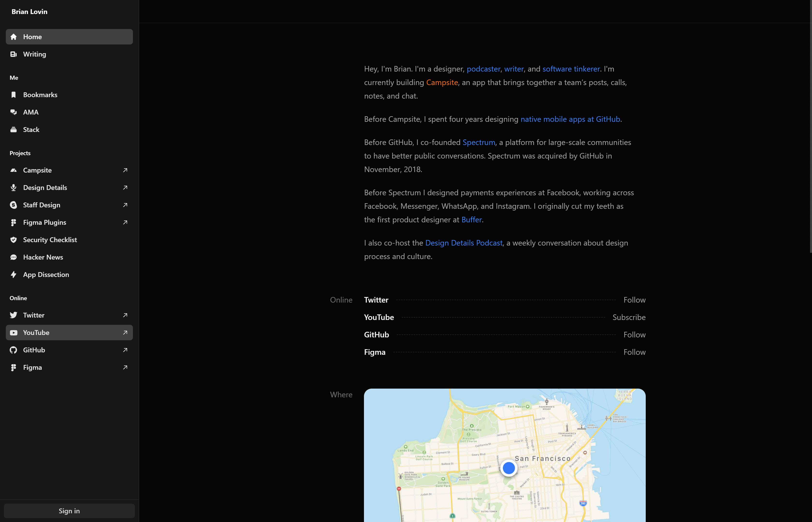812x522 pixels.
Task: Click the Design Details microphone icon
Action: (x=14, y=188)
